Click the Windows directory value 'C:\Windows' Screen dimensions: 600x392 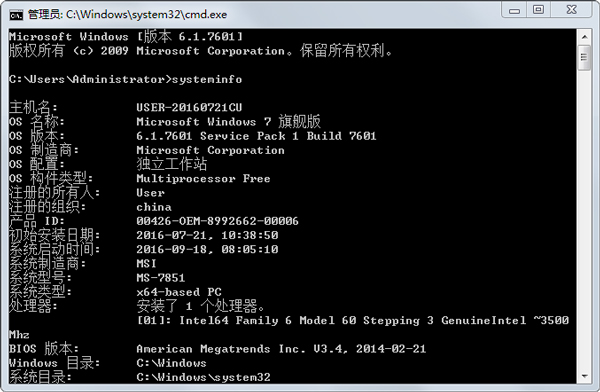tap(171, 363)
